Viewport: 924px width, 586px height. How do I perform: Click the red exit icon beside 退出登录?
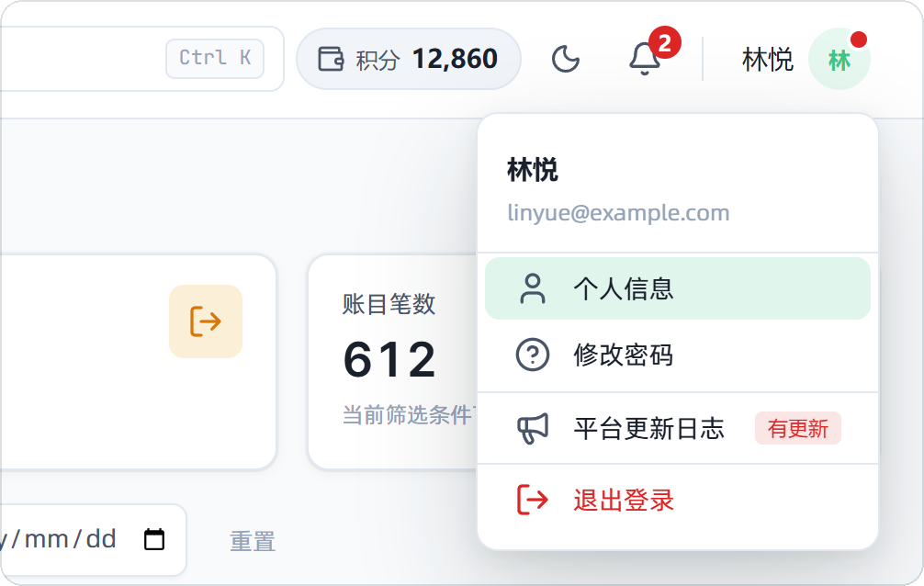533,500
